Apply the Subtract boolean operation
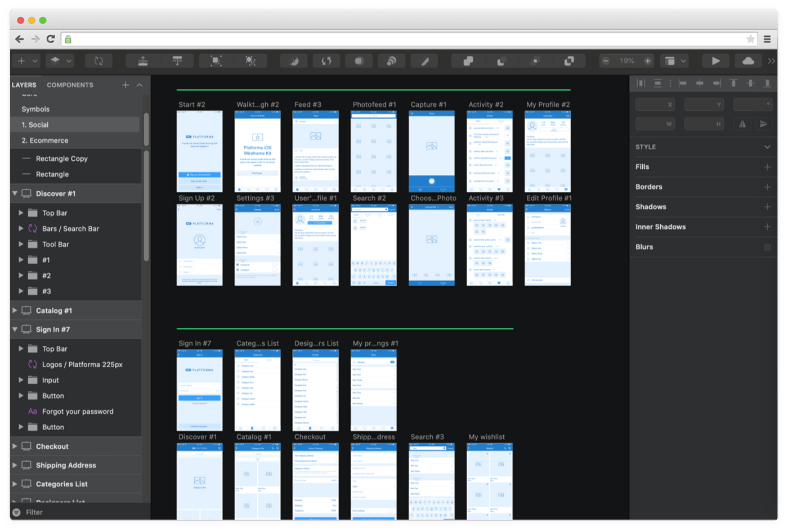The width and height of the screenshot is (788, 532). coord(501,61)
